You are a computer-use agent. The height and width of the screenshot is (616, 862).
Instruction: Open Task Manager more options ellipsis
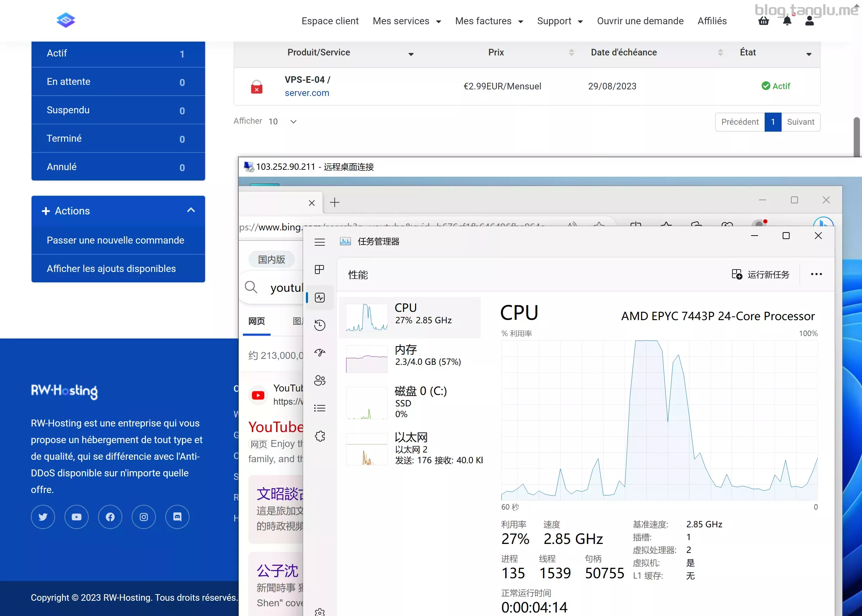pos(816,274)
